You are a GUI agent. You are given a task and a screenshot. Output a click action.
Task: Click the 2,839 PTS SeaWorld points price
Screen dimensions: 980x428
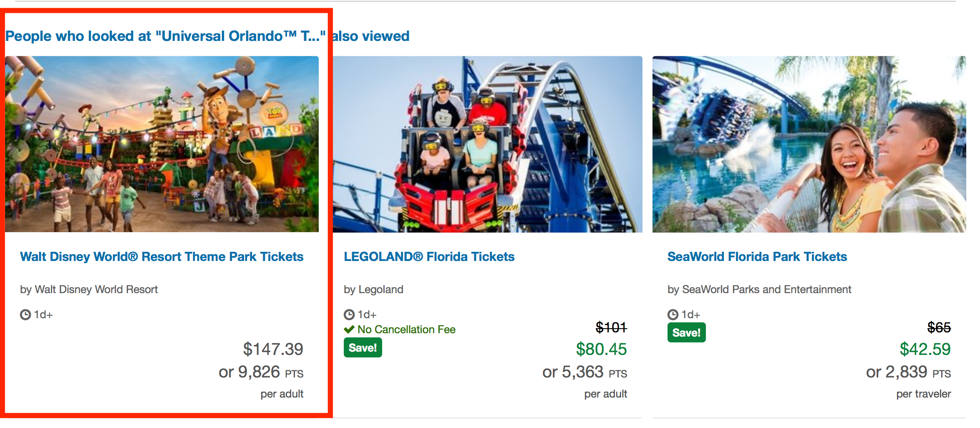tap(908, 372)
